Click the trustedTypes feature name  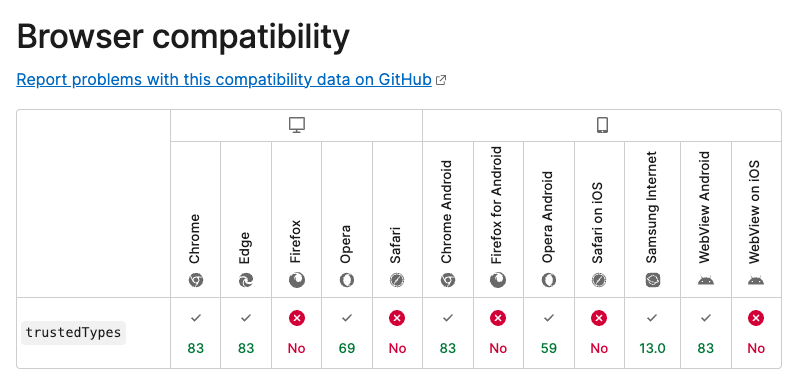(x=73, y=333)
